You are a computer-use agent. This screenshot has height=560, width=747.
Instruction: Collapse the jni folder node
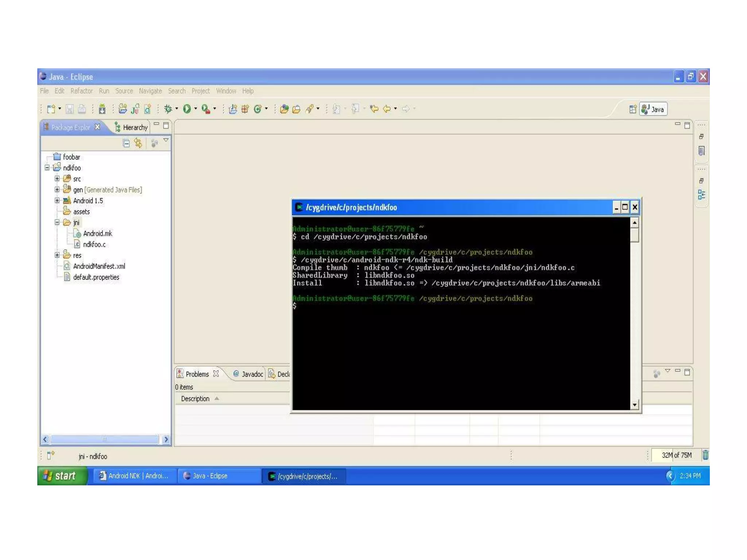pyautogui.click(x=57, y=222)
